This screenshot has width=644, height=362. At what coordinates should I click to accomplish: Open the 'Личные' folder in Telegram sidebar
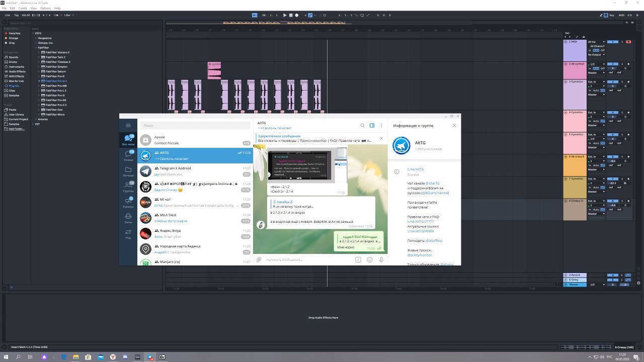pos(128,171)
